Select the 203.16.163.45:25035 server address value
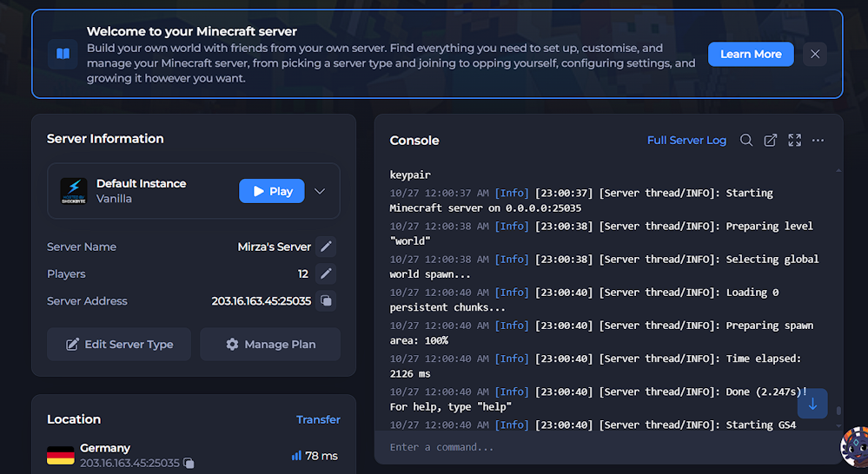This screenshot has height=474, width=868. pyautogui.click(x=262, y=301)
